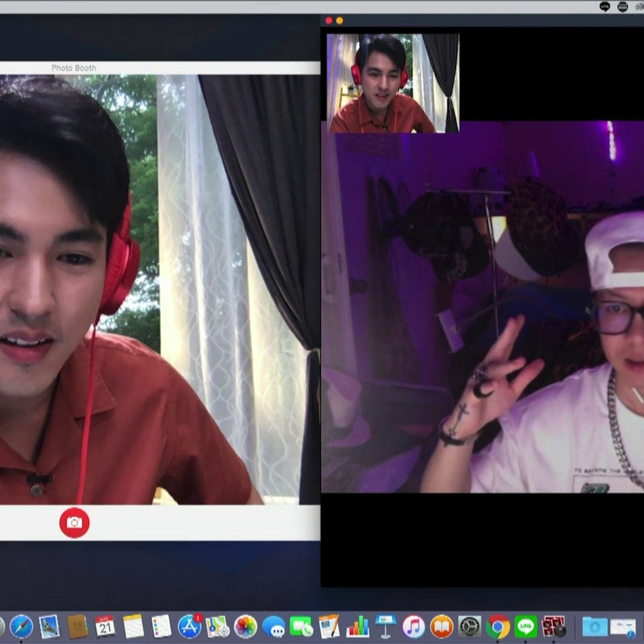Open the Calendar app in the dock

pos(105,627)
